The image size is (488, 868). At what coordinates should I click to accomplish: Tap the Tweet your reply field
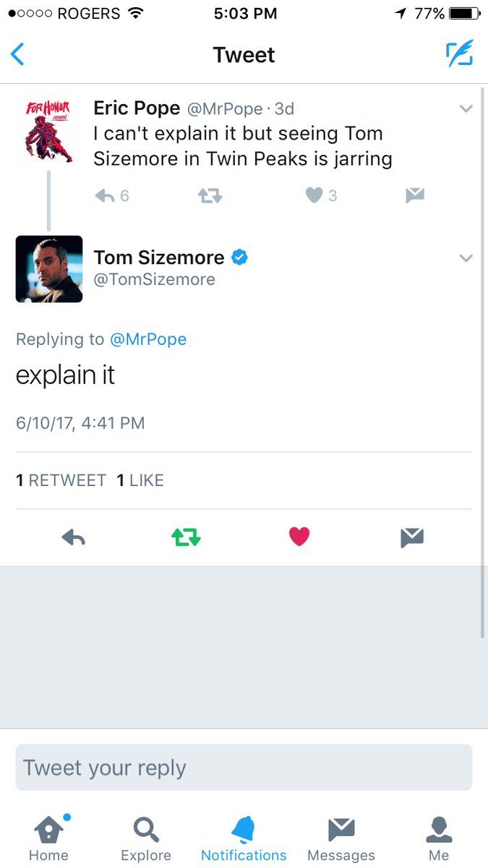pyautogui.click(x=244, y=767)
